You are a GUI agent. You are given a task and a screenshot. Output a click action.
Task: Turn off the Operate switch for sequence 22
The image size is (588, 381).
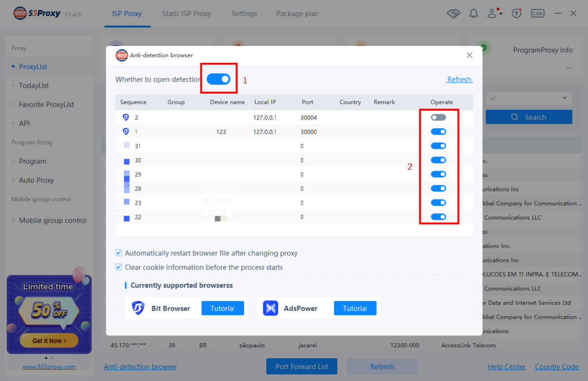438,217
